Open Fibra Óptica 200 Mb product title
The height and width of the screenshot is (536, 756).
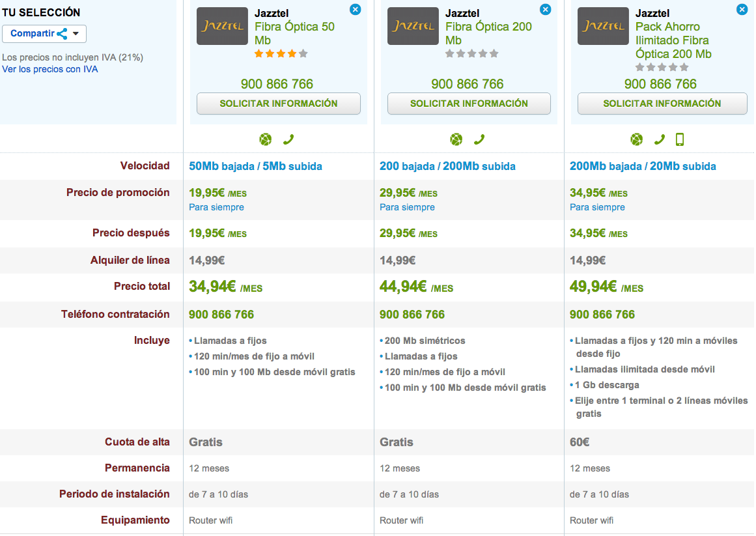tap(488, 33)
